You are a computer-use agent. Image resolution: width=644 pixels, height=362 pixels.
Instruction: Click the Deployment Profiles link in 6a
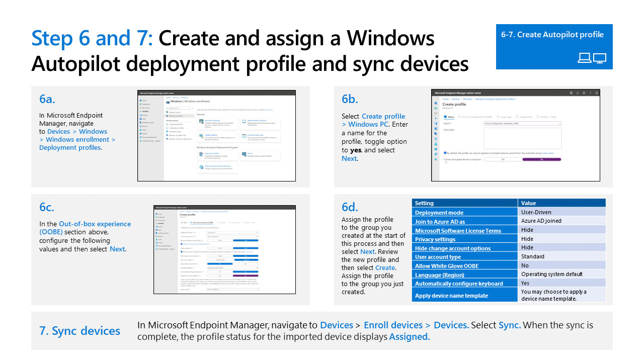[212, 153]
